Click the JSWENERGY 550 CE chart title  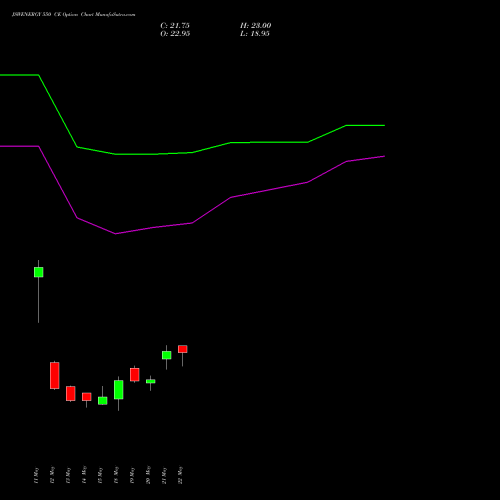(73, 15)
